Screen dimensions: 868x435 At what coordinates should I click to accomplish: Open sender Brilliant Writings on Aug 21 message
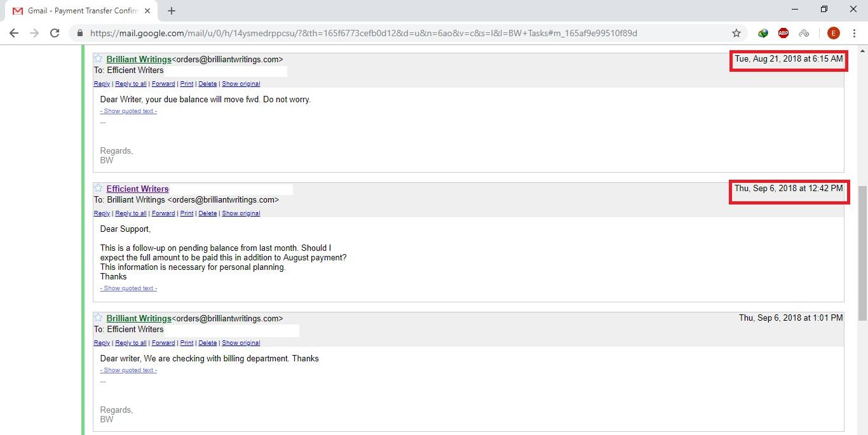pyautogui.click(x=139, y=59)
